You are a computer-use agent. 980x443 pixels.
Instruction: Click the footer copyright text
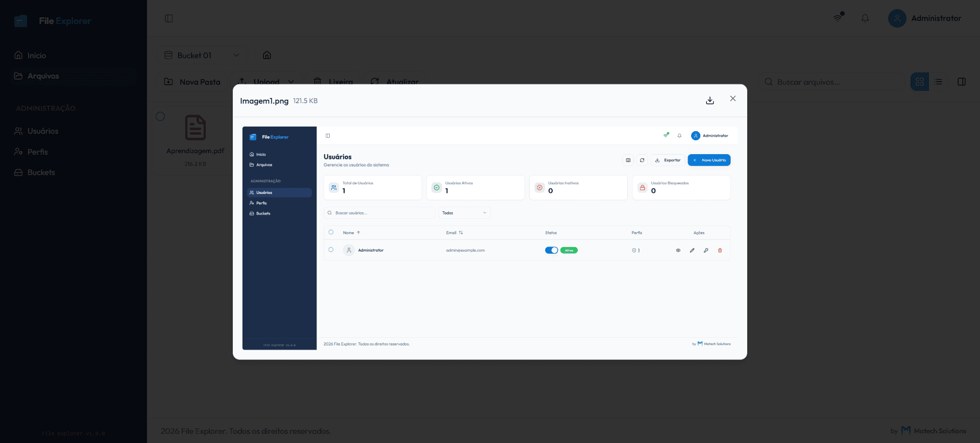point(246,431)
